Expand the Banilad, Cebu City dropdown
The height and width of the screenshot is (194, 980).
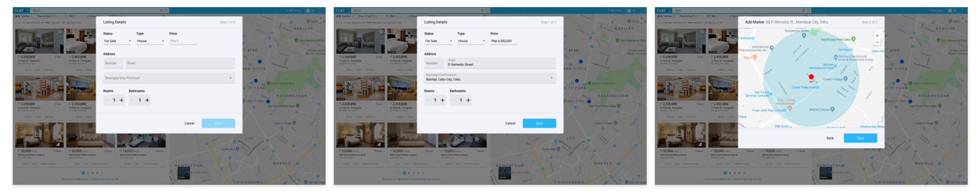[490, 78]
